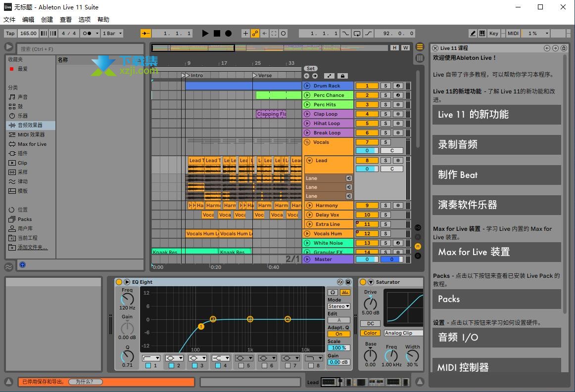Open the Live 11 的新功能 lesson
Screen dimensions: 575x392
(x=496, y=115)
